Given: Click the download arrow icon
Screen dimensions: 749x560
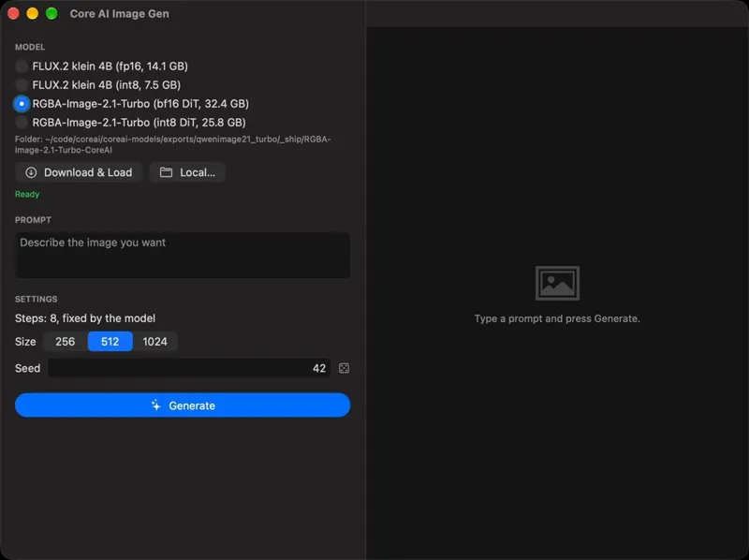Looking at the screenshot, I should [x=31, y=172].
